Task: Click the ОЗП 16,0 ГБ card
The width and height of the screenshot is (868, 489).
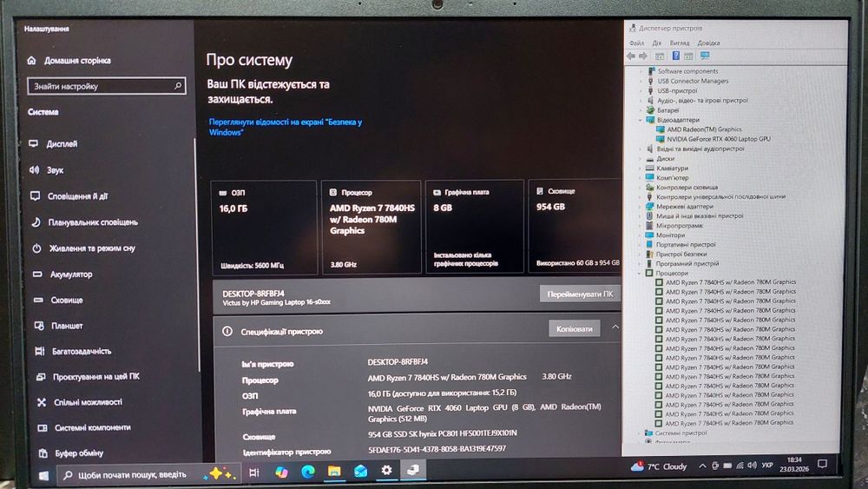Action: point(265,227)
